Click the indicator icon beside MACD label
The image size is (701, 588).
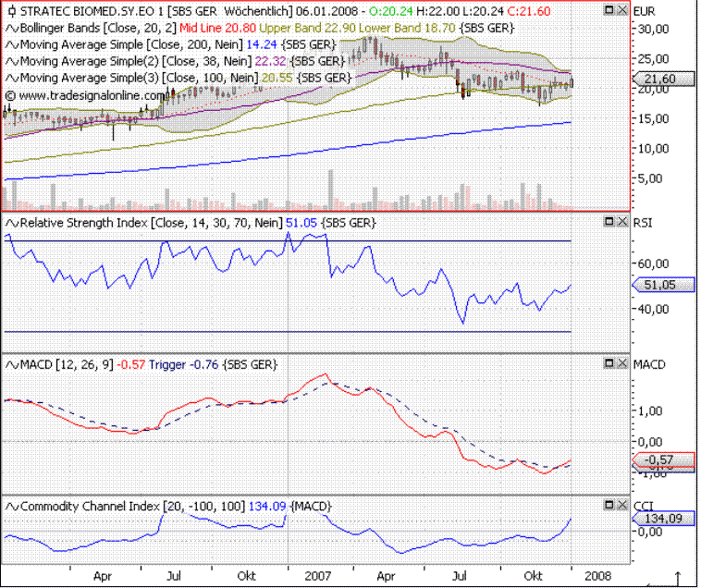(12, 364)
